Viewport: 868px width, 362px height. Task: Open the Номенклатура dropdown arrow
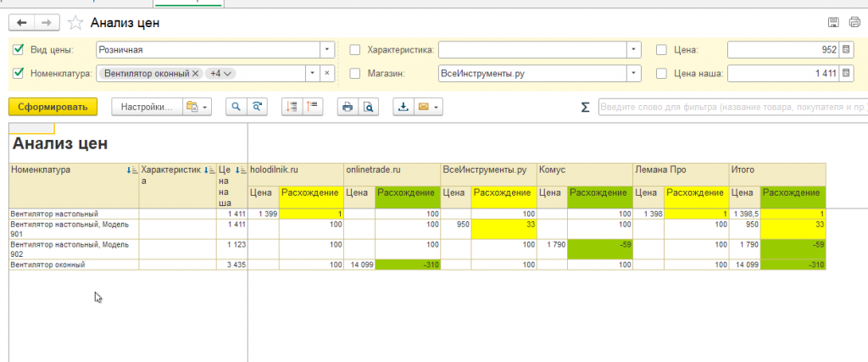click(313, 73)
